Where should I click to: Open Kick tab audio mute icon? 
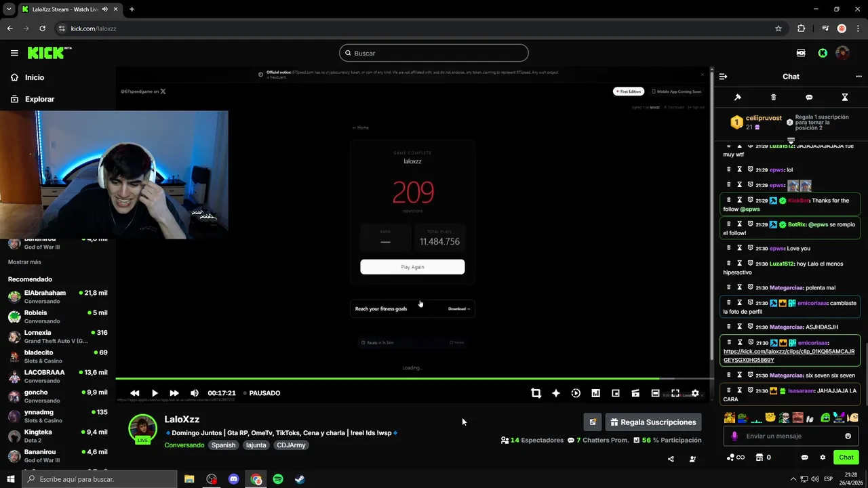coord(104,9)
